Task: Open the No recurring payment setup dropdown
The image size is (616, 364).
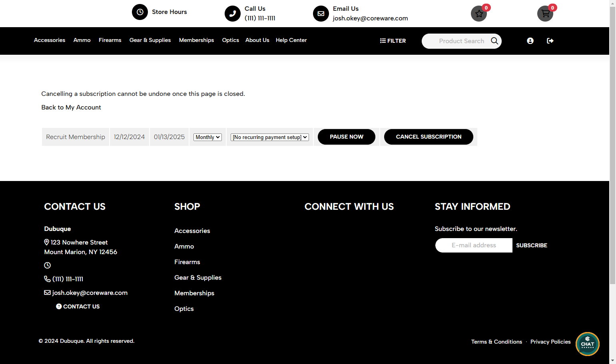Action: pyautogui.click(x=270, y=137)
